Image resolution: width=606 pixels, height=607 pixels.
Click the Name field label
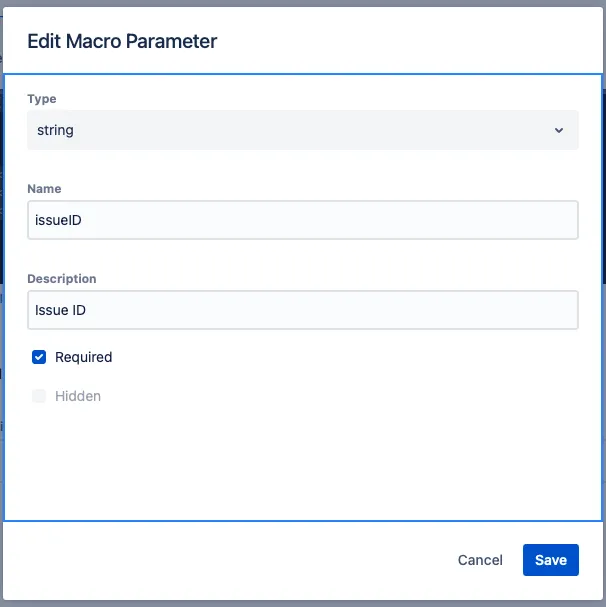[44, 189]
